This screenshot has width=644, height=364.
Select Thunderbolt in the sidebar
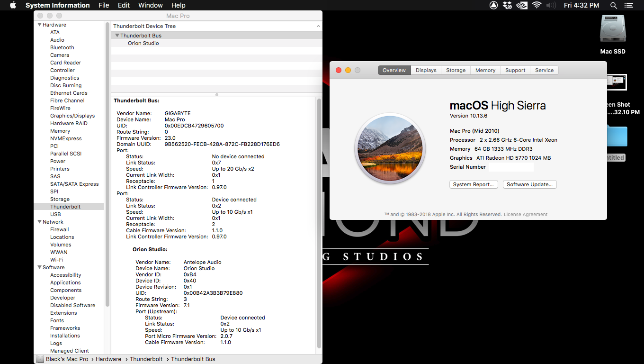click(65, 207)
